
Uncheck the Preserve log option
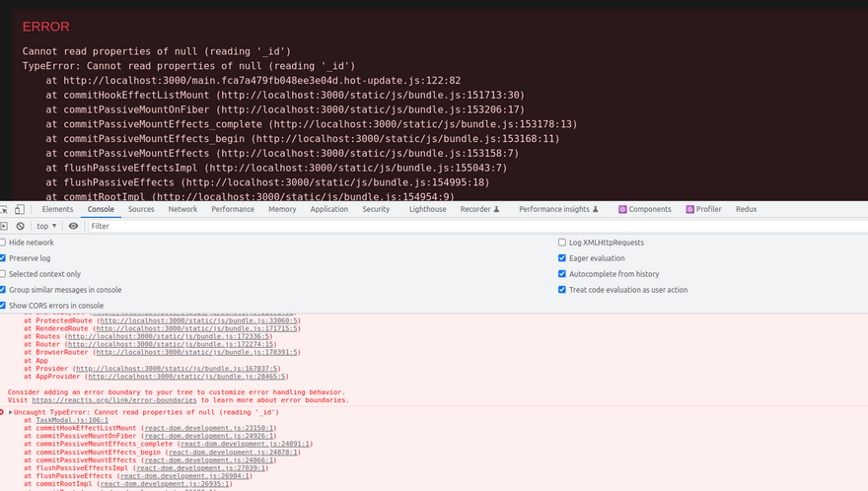(x=3, y=258)
